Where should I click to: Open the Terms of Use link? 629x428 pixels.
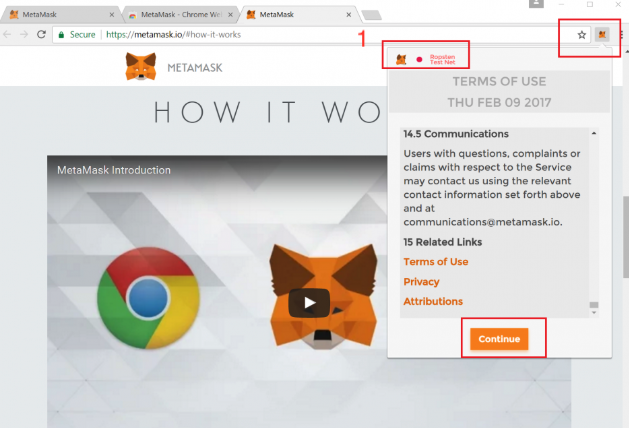[436, 262]
